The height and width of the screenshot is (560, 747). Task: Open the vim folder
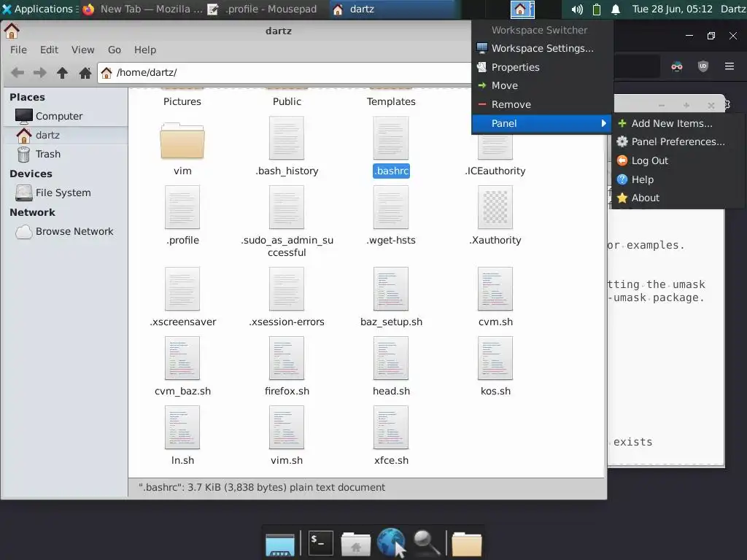tap(182, 141)
